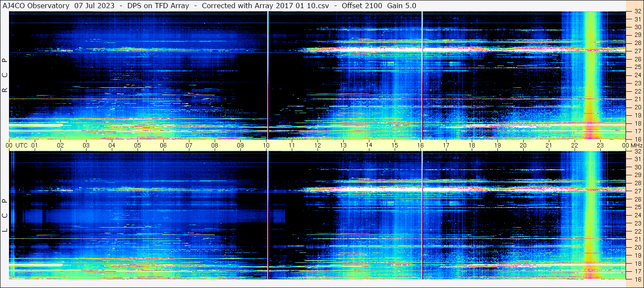
Task: Select hour 10 on the UTC axis
Action: [266, 145]
